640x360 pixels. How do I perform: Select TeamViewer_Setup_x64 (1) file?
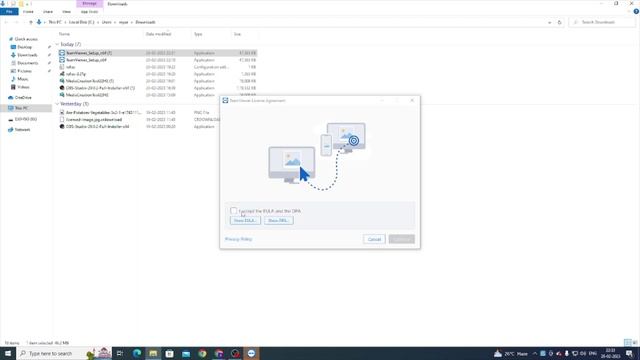click(x=158, y=53)
